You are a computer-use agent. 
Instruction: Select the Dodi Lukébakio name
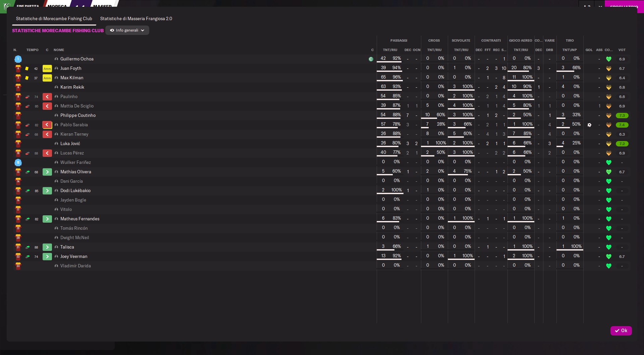(75, 191)
